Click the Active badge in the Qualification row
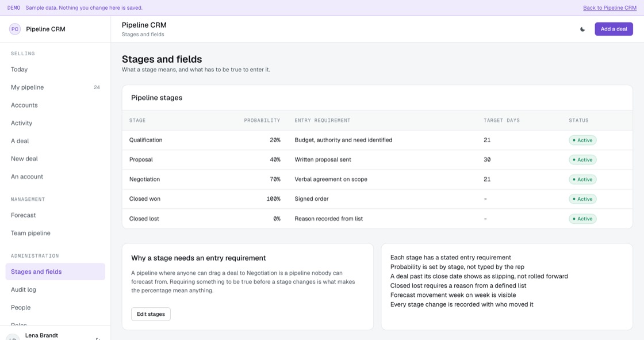The height and width of the screenshot is (340, 644). click(x=582, y=140)
